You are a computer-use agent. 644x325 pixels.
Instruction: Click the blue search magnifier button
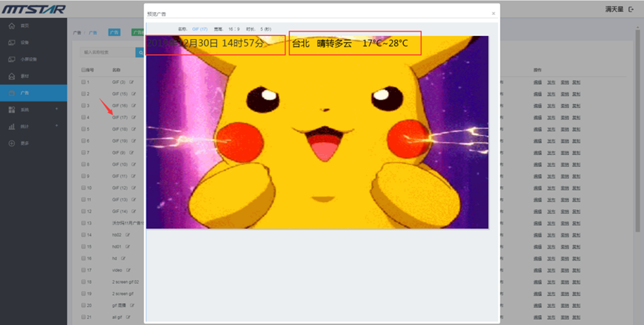tap(139, 53)
